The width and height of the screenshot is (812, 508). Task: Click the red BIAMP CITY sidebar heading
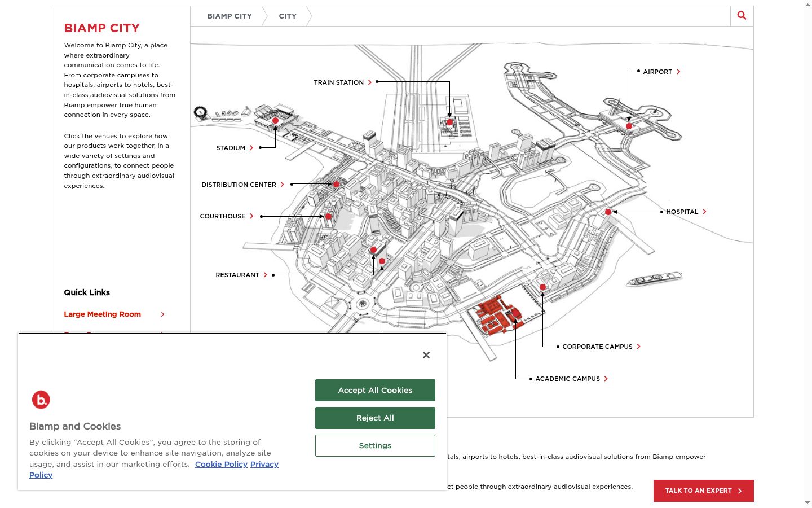[x=102, y=28]
